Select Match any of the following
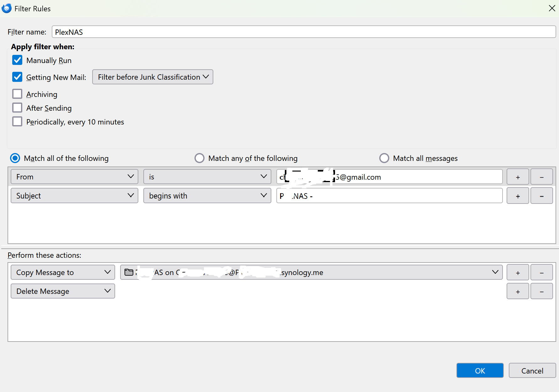 tap(200, 158)
